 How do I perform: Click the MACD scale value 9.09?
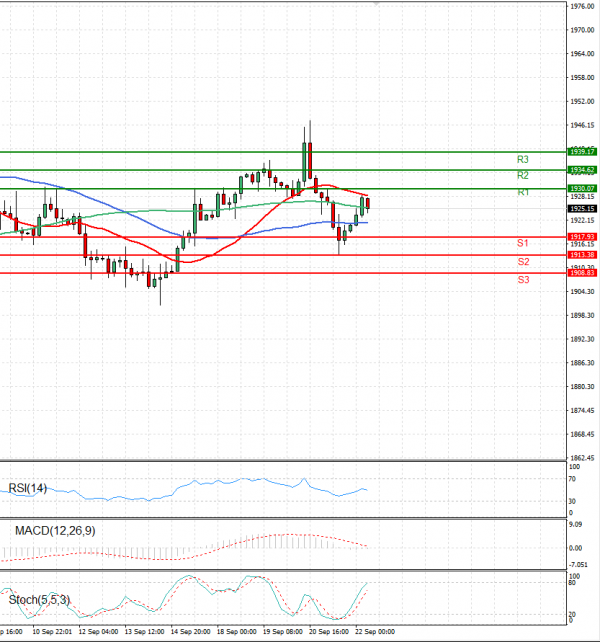[575, 524]
